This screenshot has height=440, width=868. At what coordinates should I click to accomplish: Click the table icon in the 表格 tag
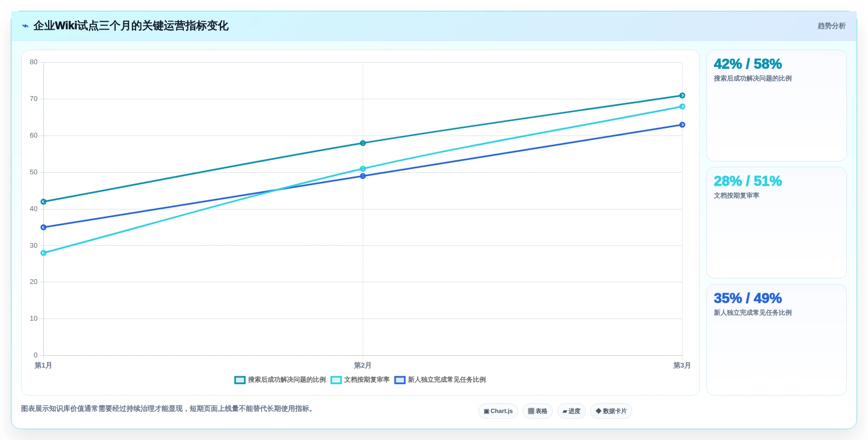coord(531,411)
